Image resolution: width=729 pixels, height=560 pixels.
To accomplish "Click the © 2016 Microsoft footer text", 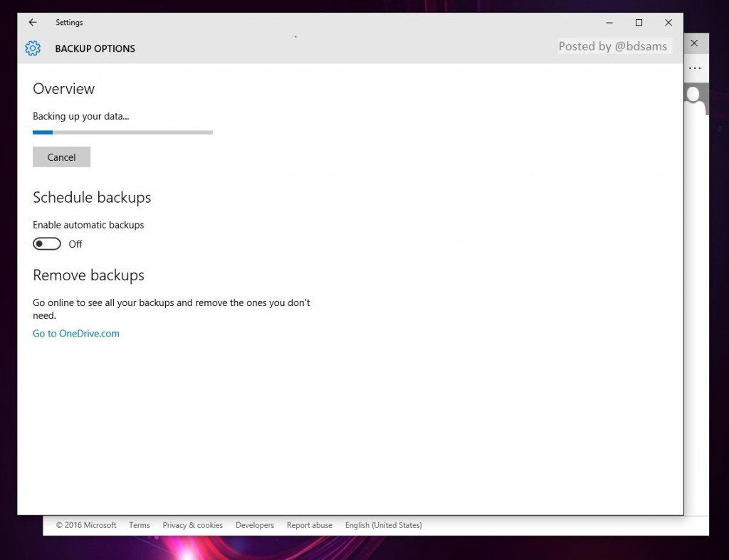I will [86, 525].
